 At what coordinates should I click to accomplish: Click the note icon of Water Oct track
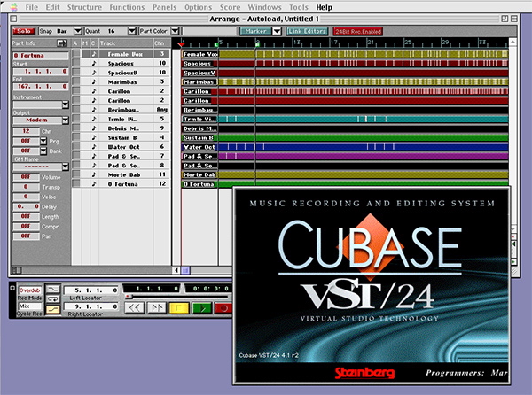coord(94,147)
